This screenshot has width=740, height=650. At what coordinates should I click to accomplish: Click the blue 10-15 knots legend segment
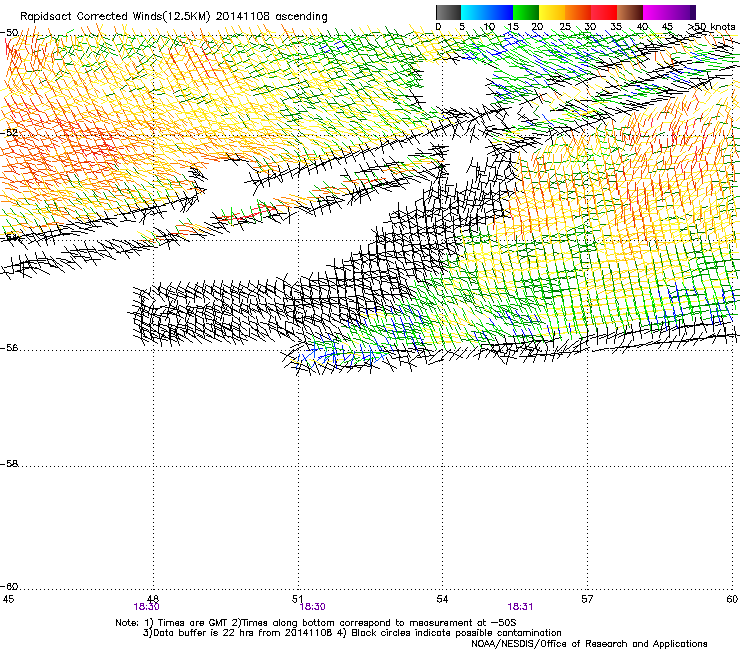click(x=500, y=12)
